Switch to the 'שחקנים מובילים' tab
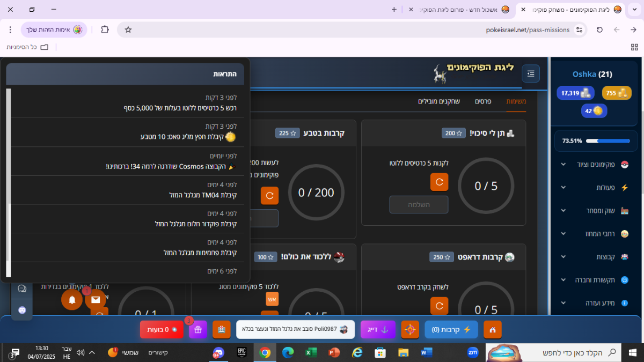The height and width of the screenshot is (362, 644). pyautogui.click(x=439, y=101)
